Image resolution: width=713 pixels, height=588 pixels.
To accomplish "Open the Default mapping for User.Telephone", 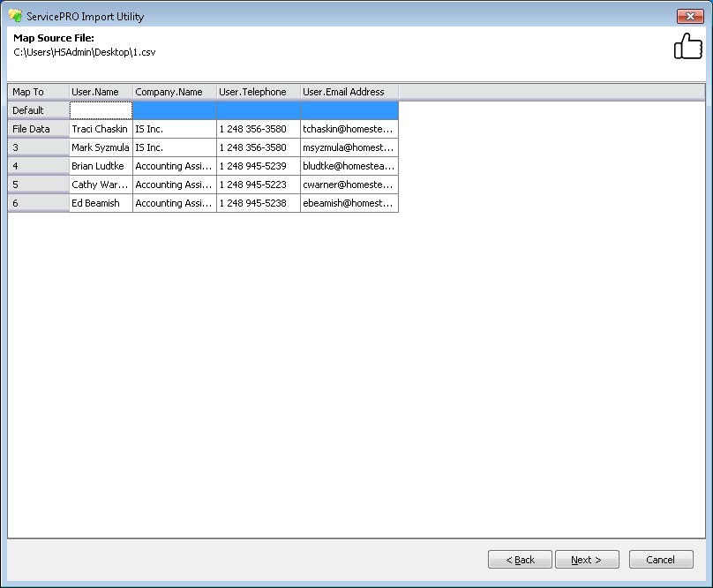I will [258, 109].
